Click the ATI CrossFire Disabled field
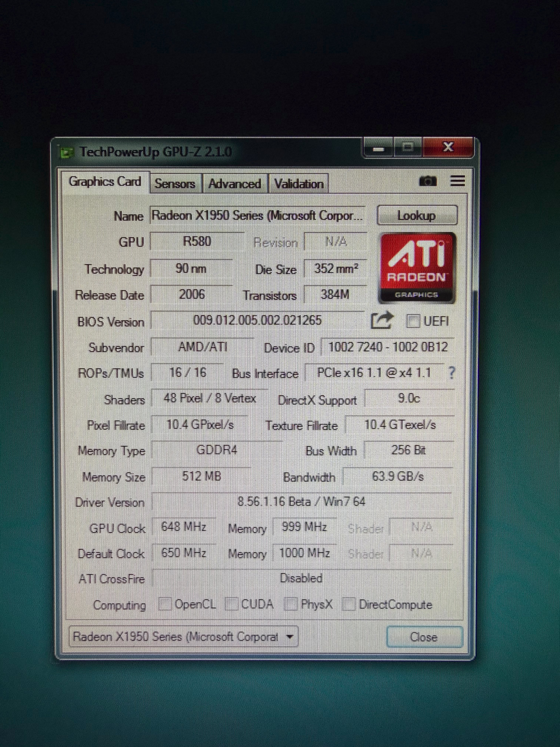The image size is (560, 747). [301, 578]
